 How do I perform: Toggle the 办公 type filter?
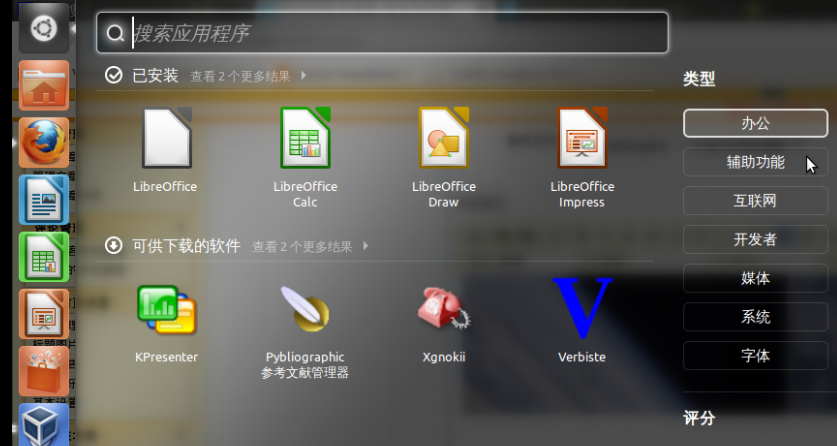point(755,123)
